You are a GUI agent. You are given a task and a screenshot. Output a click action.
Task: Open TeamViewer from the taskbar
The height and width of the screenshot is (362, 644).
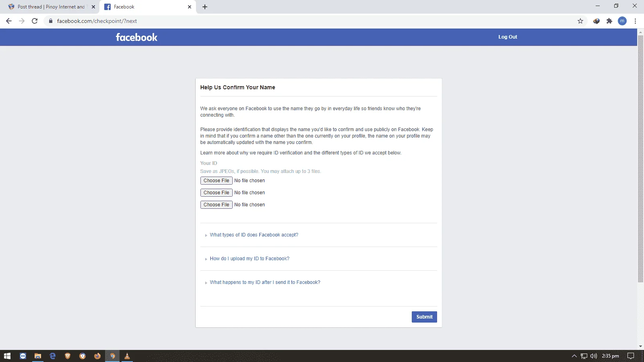(x=23, y=356)
